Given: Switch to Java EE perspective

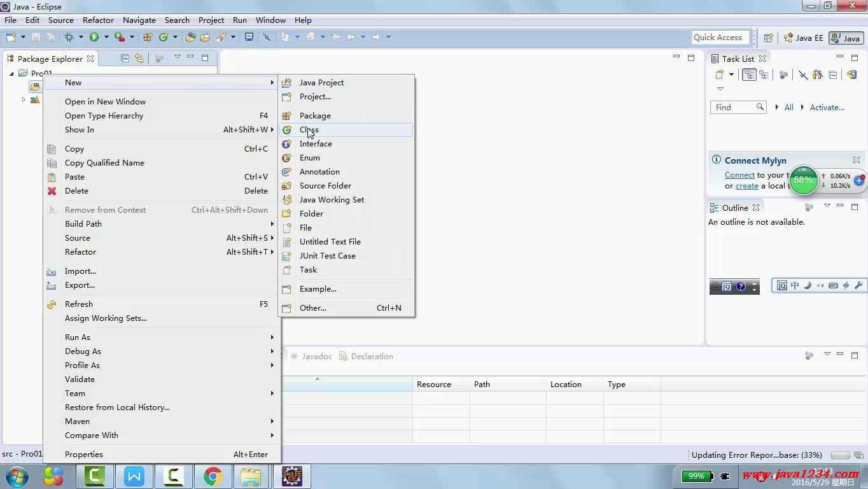Looking at the screenshot, I should [x=804, y=38].
